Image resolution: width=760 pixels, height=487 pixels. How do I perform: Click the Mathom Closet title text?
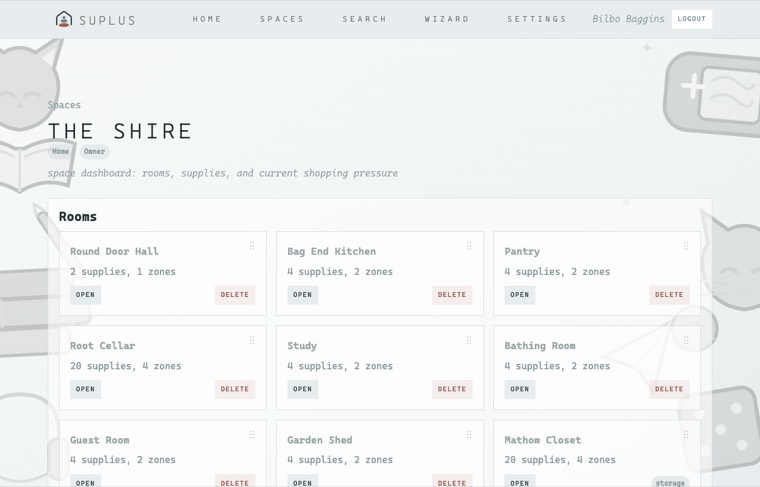tap(543, 440)
